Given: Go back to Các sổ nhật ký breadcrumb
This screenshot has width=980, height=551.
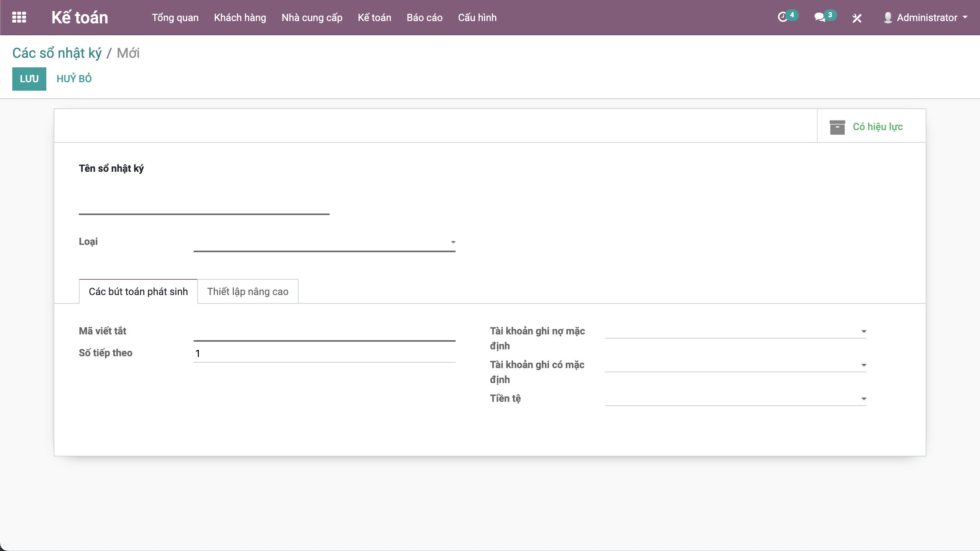Looking at the screenshot, I should click(x=57, y=53).
